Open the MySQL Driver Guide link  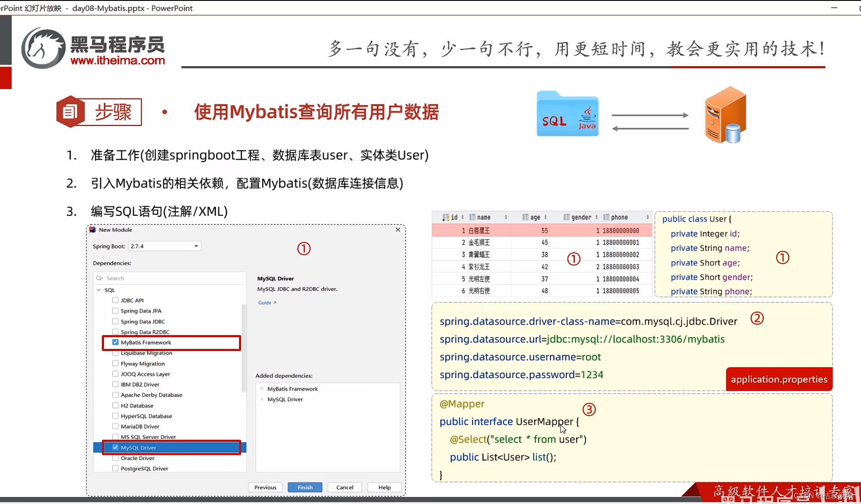pos(264,302)
